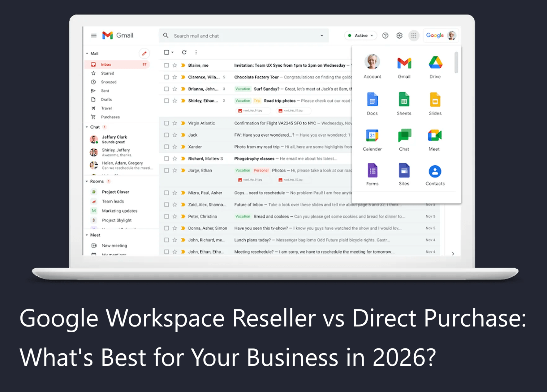Mark the Jack email as important
Screen dimensions: 547x392
183,135
